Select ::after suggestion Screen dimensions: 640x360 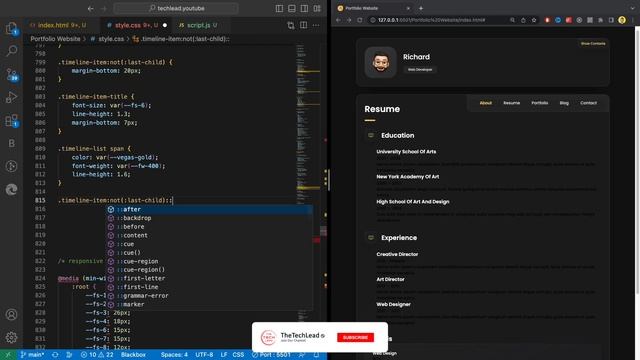point(209,209)
